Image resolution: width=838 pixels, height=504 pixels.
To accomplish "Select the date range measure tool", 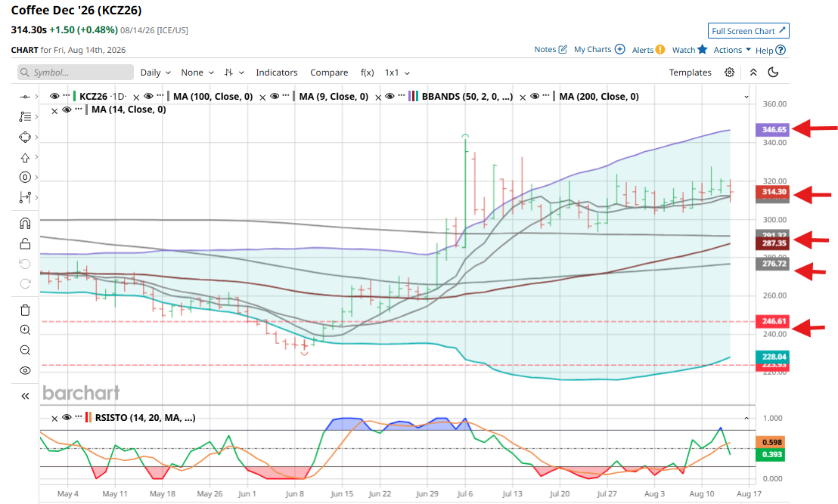I will (25, 197).
